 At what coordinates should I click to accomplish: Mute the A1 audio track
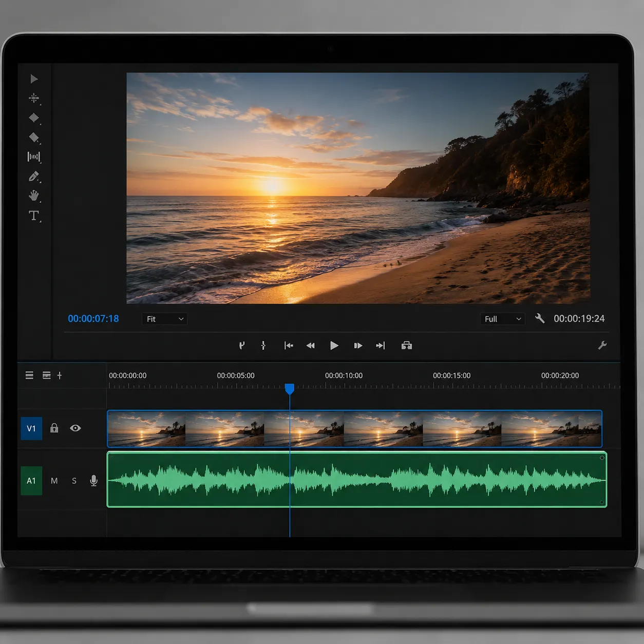[x=54, y=481]
